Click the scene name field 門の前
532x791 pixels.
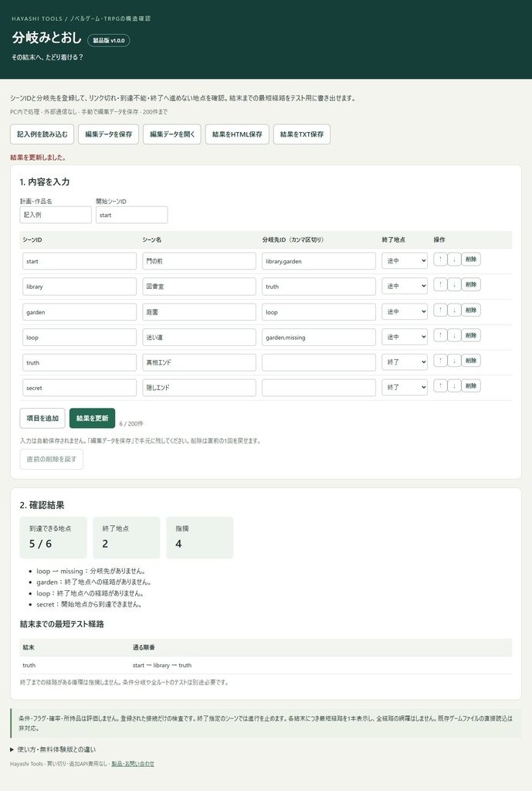pos(199,261)
